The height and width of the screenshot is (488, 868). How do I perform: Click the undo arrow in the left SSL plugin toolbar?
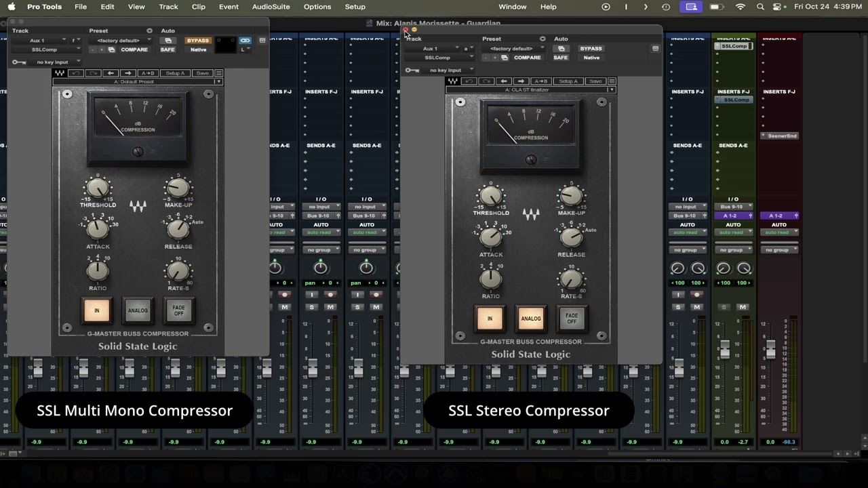tap(76, 73)
